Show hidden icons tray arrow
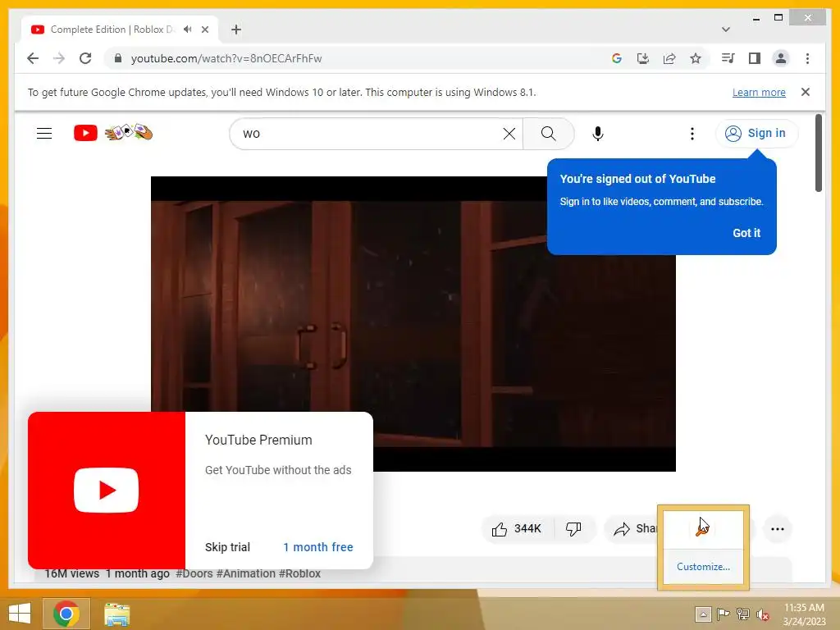The height and width of the screenshot is (630, 840). [x=703, y=614]
